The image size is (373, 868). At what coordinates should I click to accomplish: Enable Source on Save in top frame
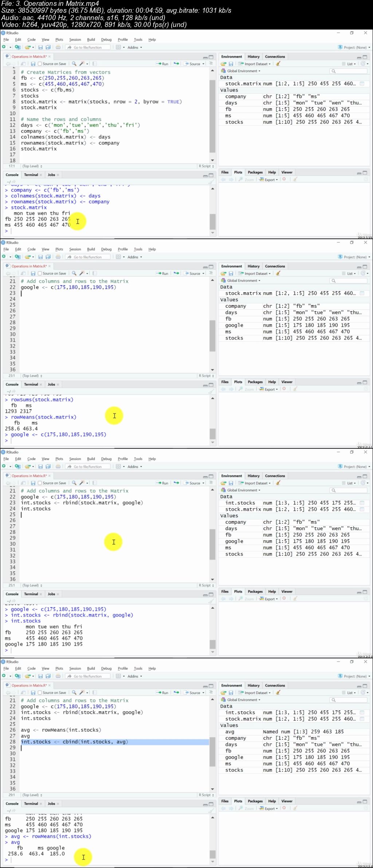(40, 64)
